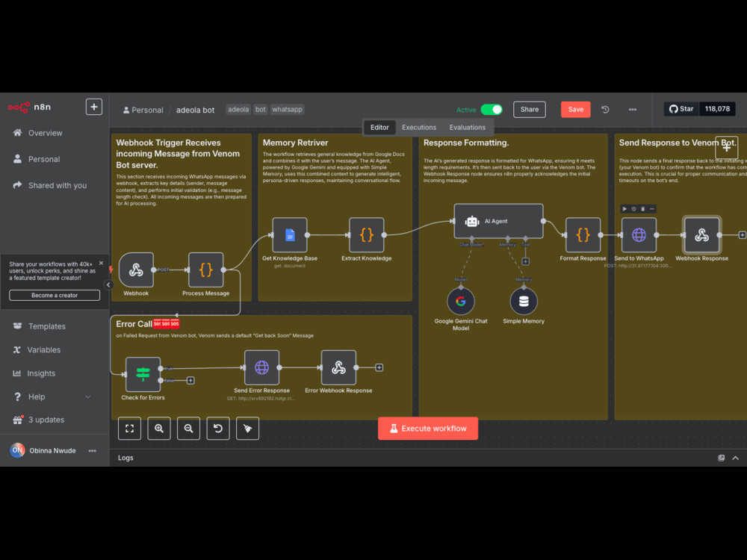Select the Process Message code node

tap(206, 270)
